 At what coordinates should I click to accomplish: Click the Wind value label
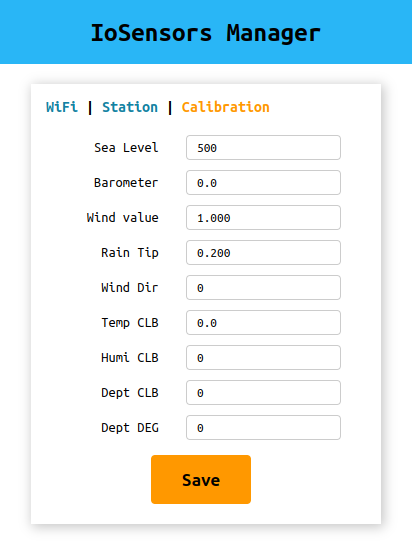coord(122,218)
